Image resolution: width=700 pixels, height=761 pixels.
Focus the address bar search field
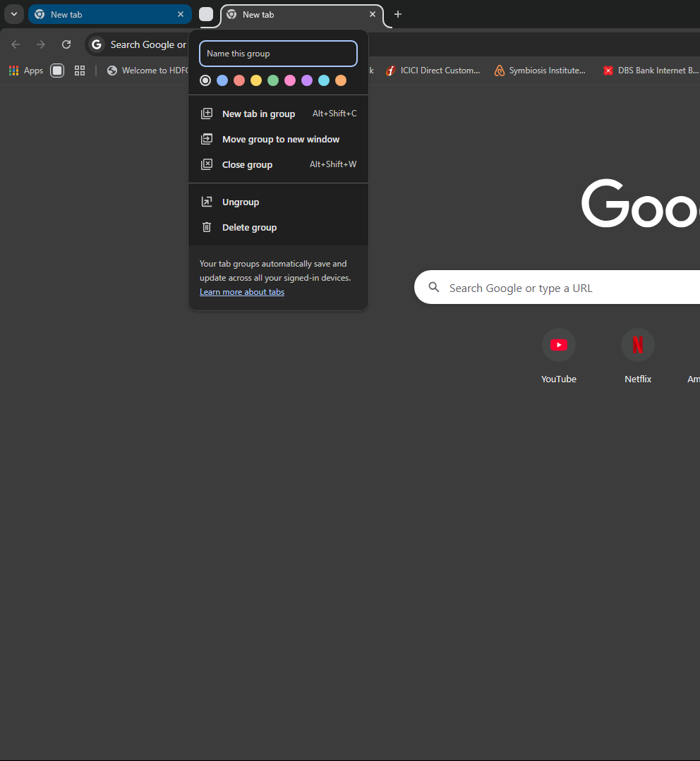(148, 44)
